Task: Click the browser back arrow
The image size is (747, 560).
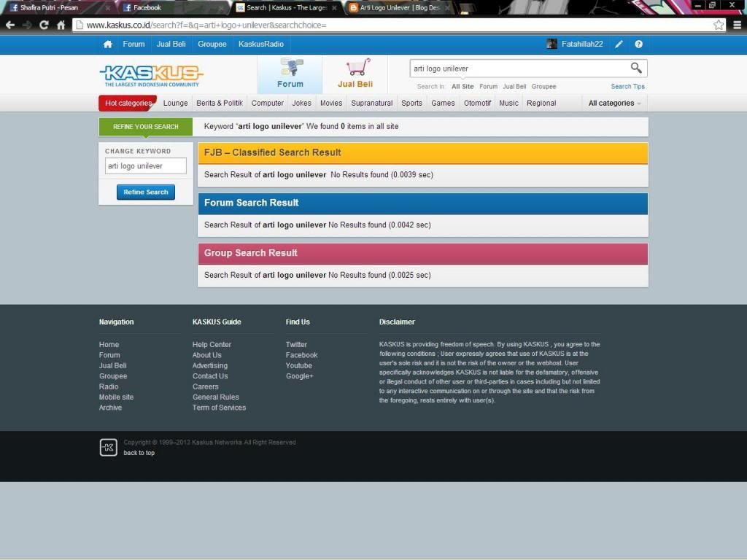Action: pos(10,26)
